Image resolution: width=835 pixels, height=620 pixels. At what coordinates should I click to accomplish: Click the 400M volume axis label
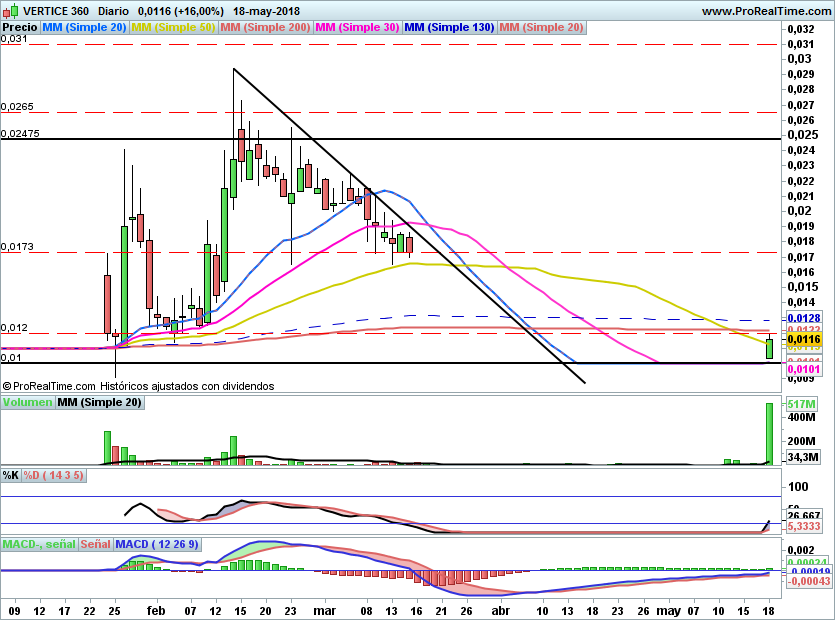pos(801,417)
